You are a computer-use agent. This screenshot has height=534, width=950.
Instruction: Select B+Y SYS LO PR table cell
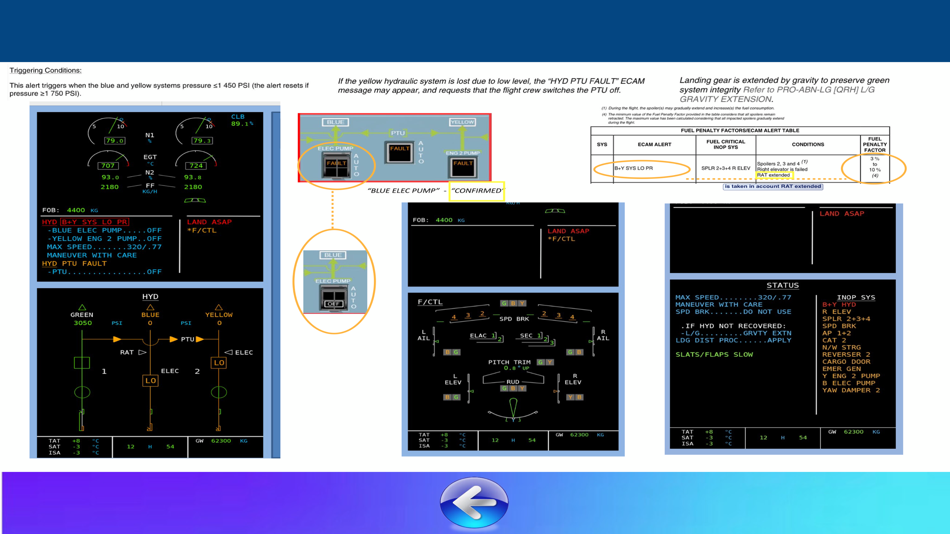[x=654, y=169]
